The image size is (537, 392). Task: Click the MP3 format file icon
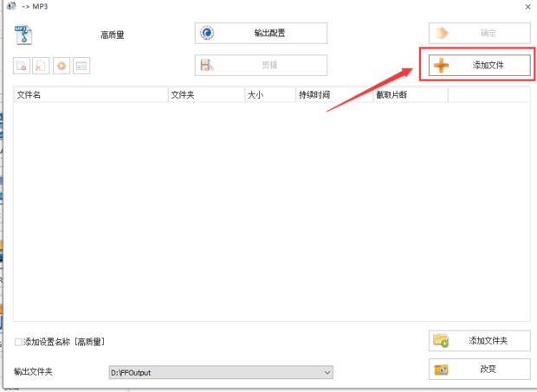click(x=23, y=35)
